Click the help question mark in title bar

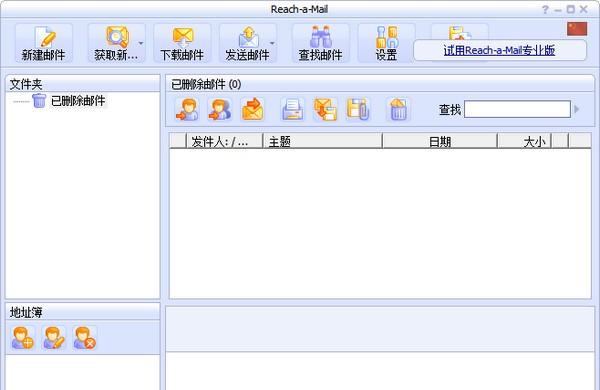pos(545,10)
